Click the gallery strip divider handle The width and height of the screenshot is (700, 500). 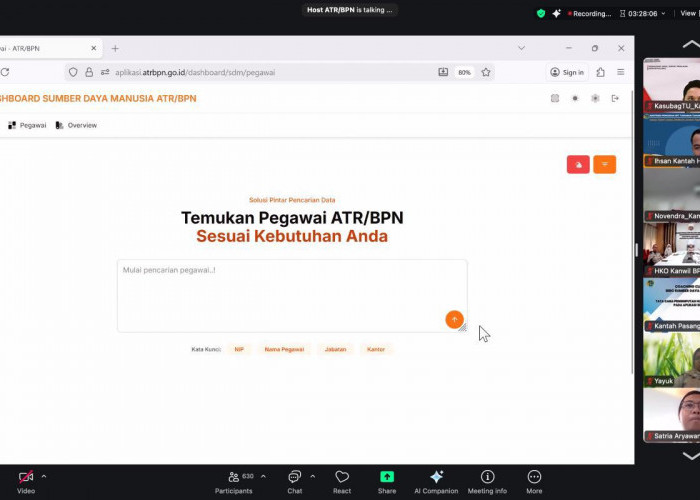(x=637, y=250)
